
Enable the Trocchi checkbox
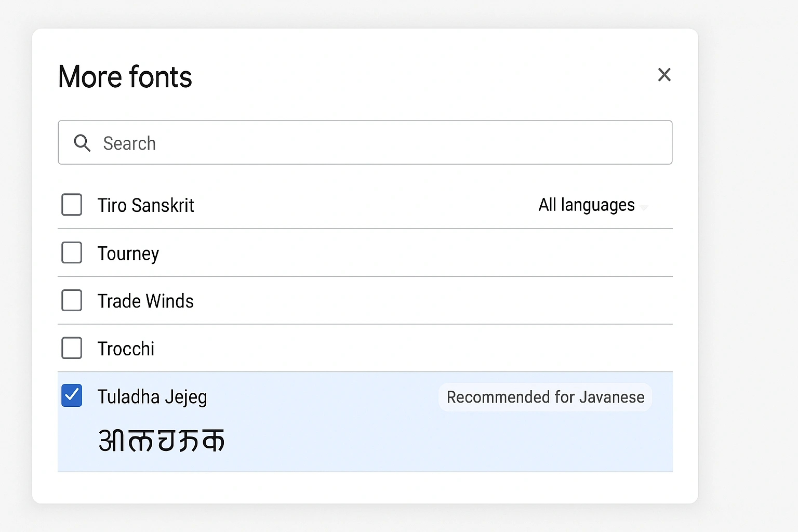tap(72, 348)
